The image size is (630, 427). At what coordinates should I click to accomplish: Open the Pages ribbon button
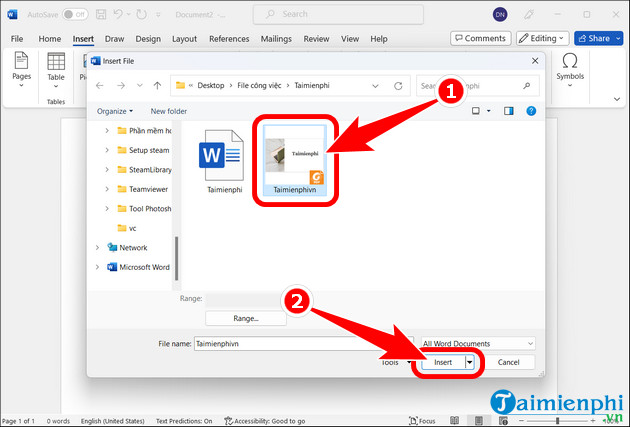pyautogui.click(x=21, y=70)
